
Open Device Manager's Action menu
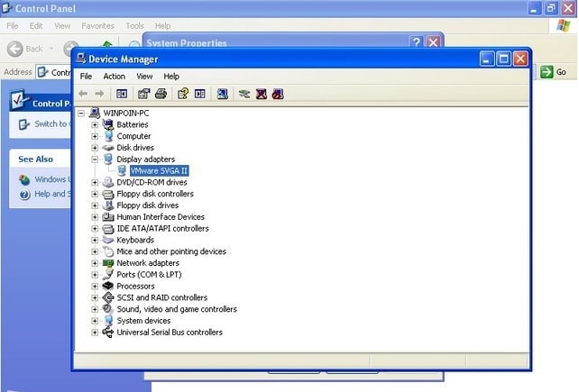114,77
